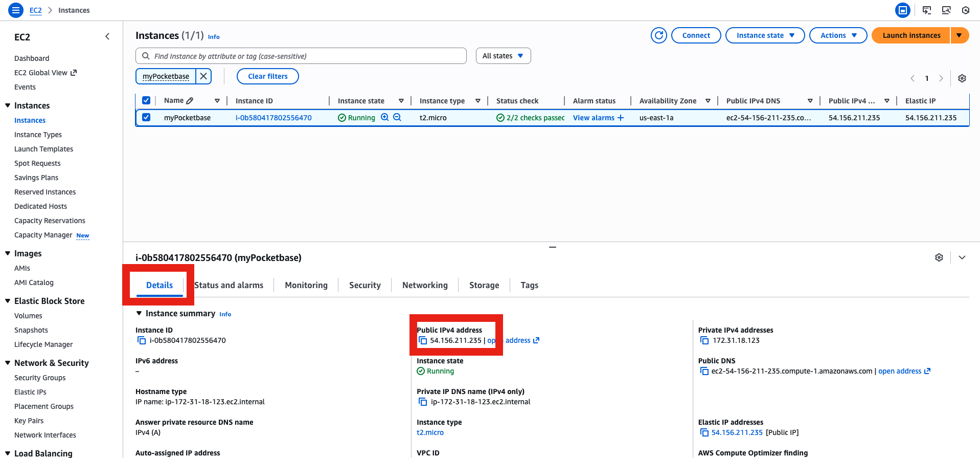The image size is (980, 458).
Task: Open the Storage tab
Action: [x=484, y=285]
